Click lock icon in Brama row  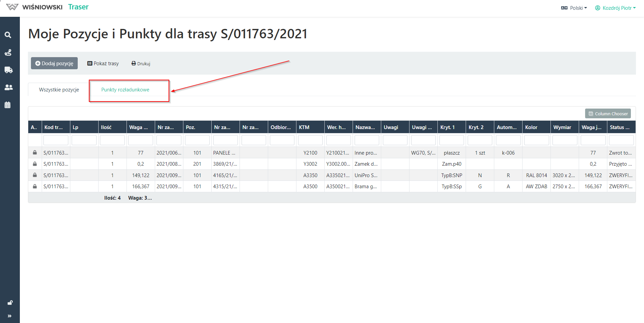point(35,186)
